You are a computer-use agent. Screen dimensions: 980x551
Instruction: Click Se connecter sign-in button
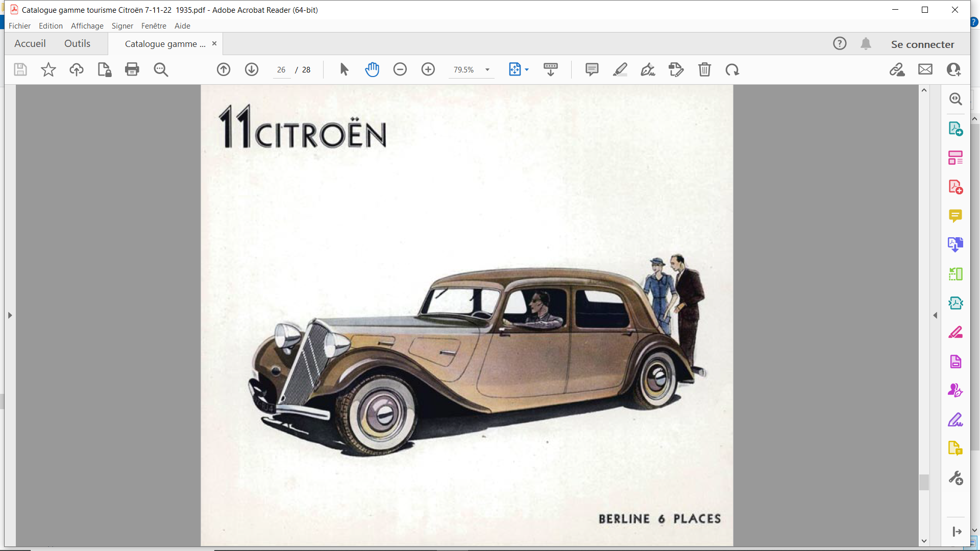tap(922, 44)
